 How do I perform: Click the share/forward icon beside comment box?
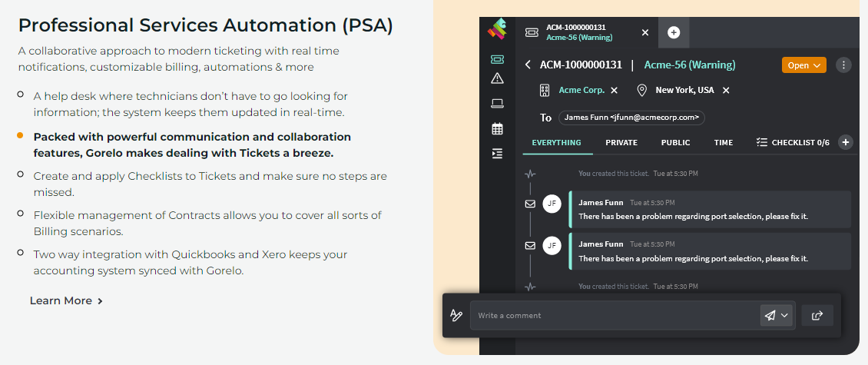(x=817, y=315)
